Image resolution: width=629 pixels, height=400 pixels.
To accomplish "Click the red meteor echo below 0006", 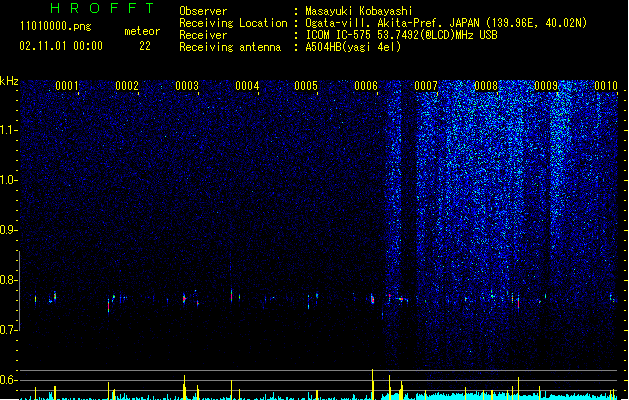I will 373,299.
